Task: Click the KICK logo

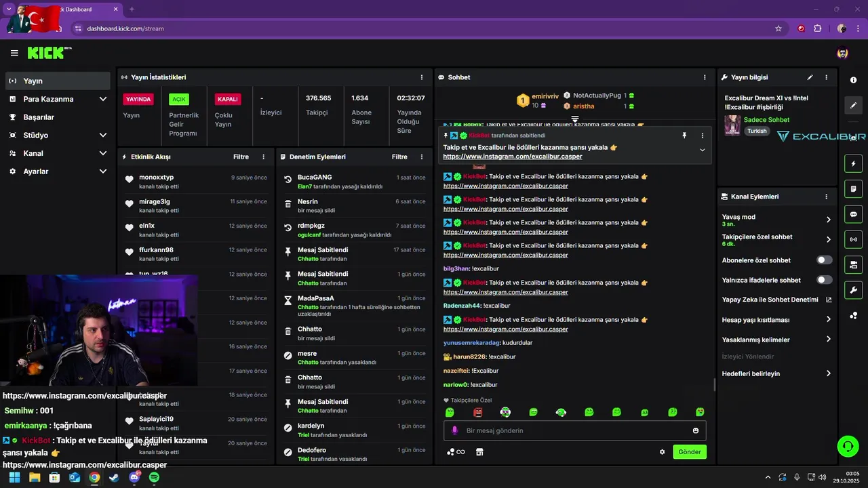Action: click(x=50, y=53)
